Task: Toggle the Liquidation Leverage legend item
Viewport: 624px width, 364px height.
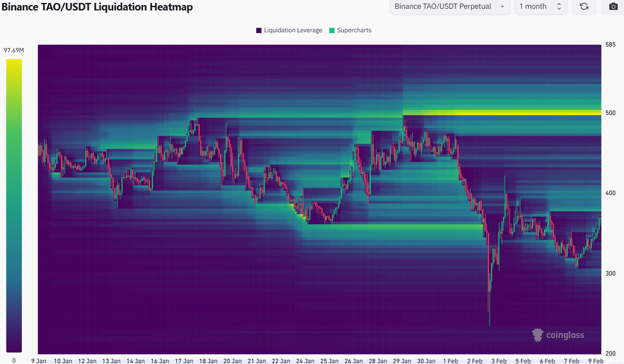Action: point(289,30)
